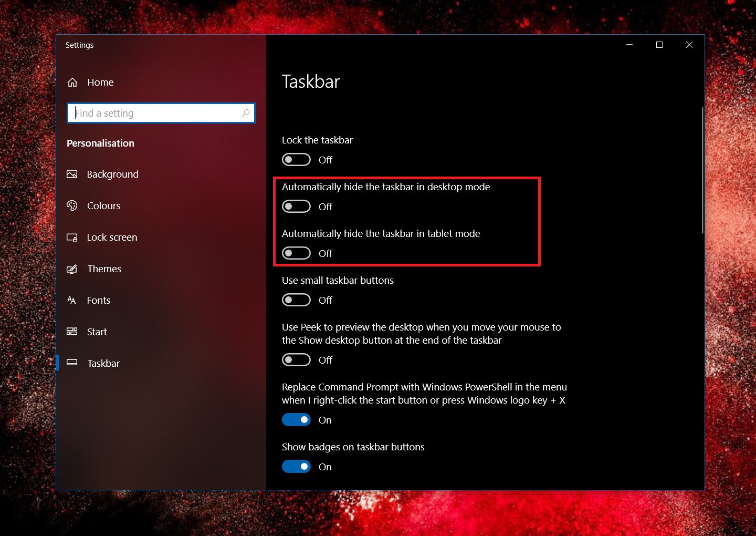Disable Replace Command Prompt with Windows PowerShell
The width and height of the screenshot is (756, 536).
296,419
